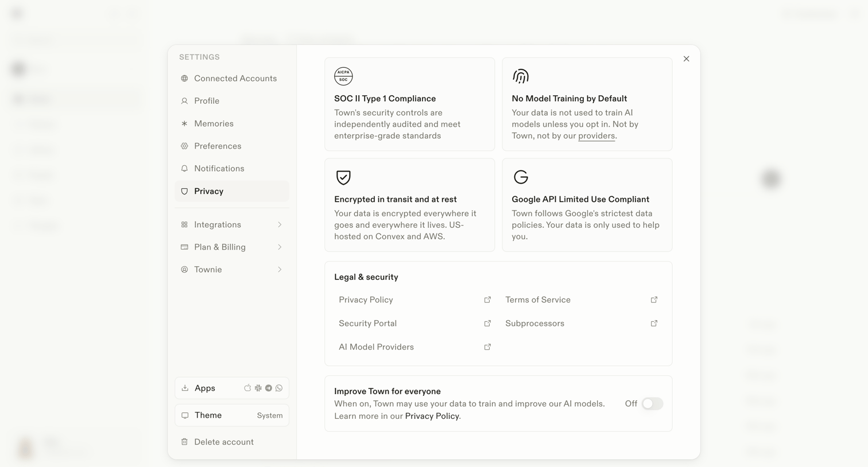
Task: Expand the Plan & Billing chevron
Action: [280, 247]
